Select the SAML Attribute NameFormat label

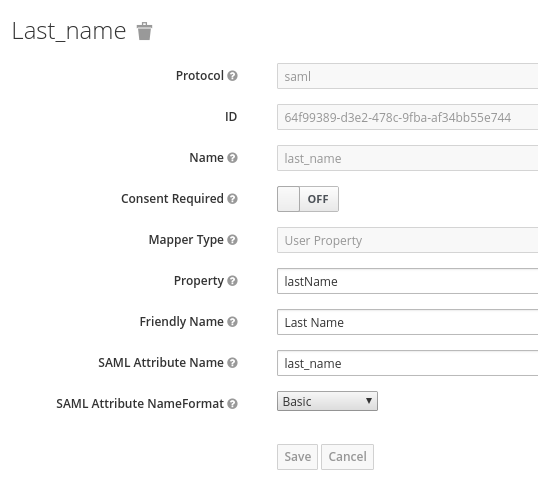(x=140, y=404)
